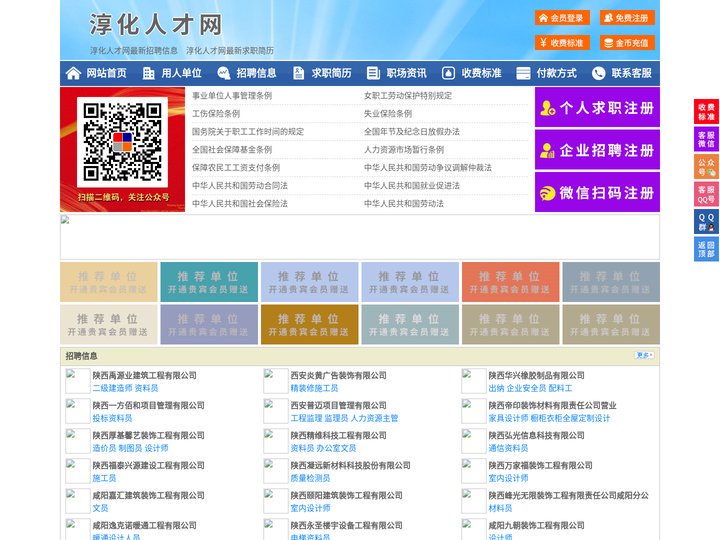Open the 室内设计师 link under 陕西颐阳建筑装饰
Image resolution: width=720 pixels, height=540 pixels.
(x=310, y=508)
